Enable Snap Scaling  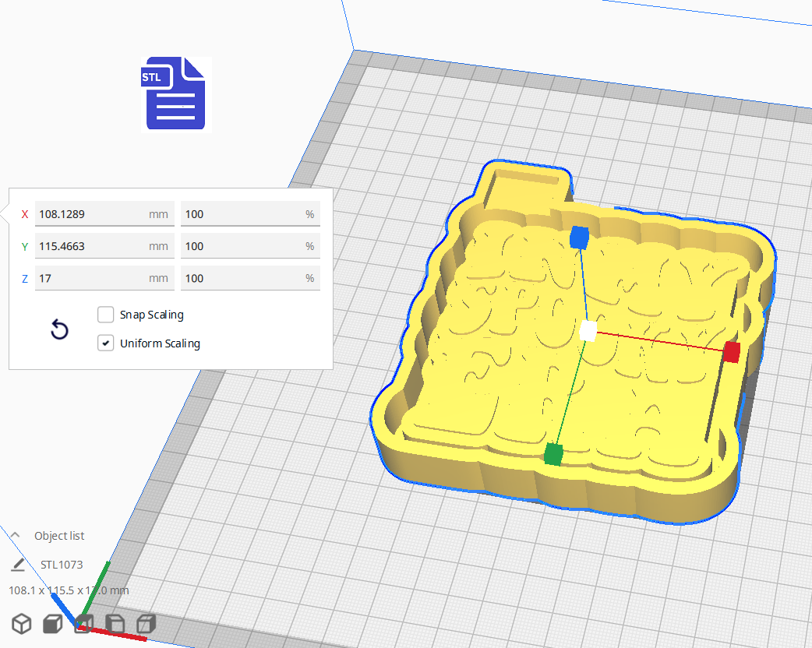click(x=105, y=315)
